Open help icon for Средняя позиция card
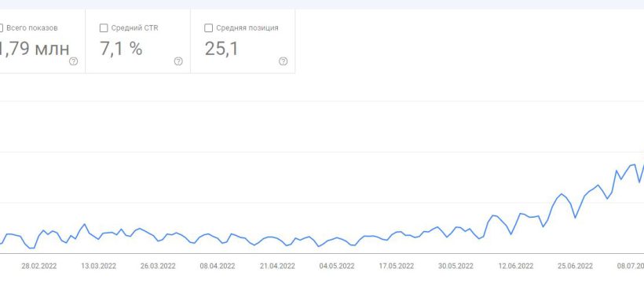The image size is (644, 283). click(283, 61)
